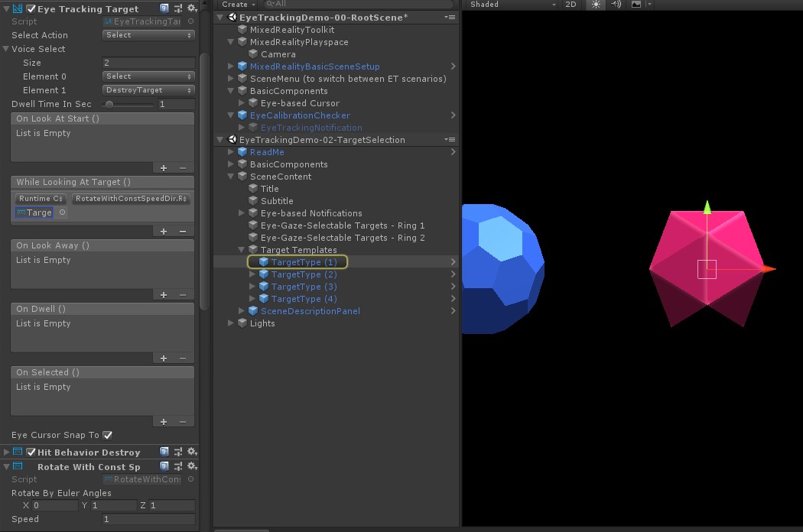803x532 pixels.
Task: Select Eye-Gaze-Selectable Targets - Ring 1
Action: (343, 225)
